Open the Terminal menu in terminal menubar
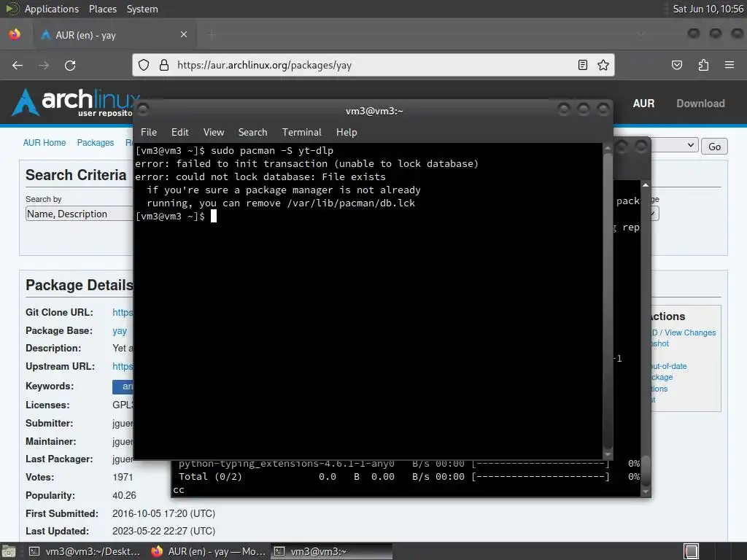Image resolution: width=747 pixels, height=560 pixels. point(301,133)
